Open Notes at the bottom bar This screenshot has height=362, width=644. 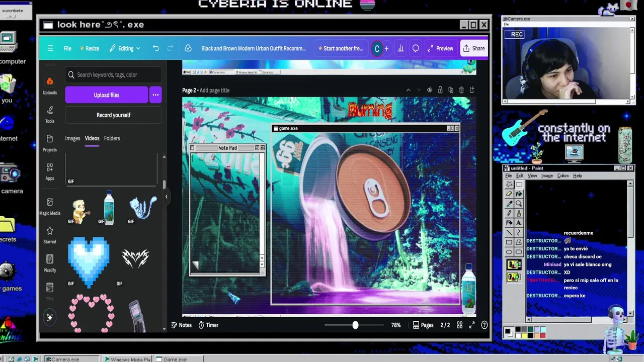point(181,325)
